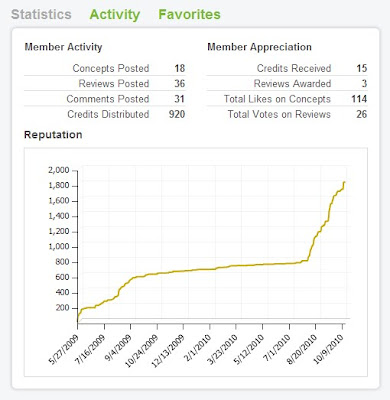Click the Comments Posted label
Screen dimensions: 390x400
108,99
